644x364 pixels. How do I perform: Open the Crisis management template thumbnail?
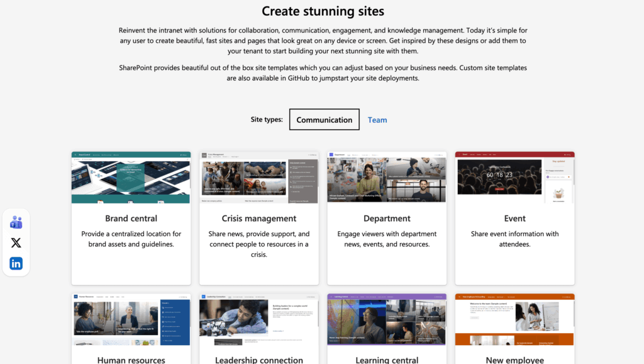click(x=258, y=178)
